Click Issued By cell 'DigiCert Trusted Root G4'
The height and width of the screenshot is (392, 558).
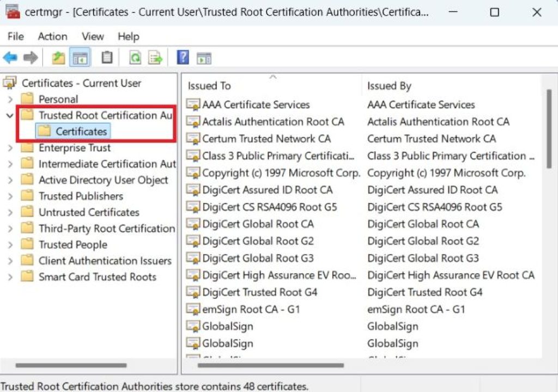(x=424, y=292)
